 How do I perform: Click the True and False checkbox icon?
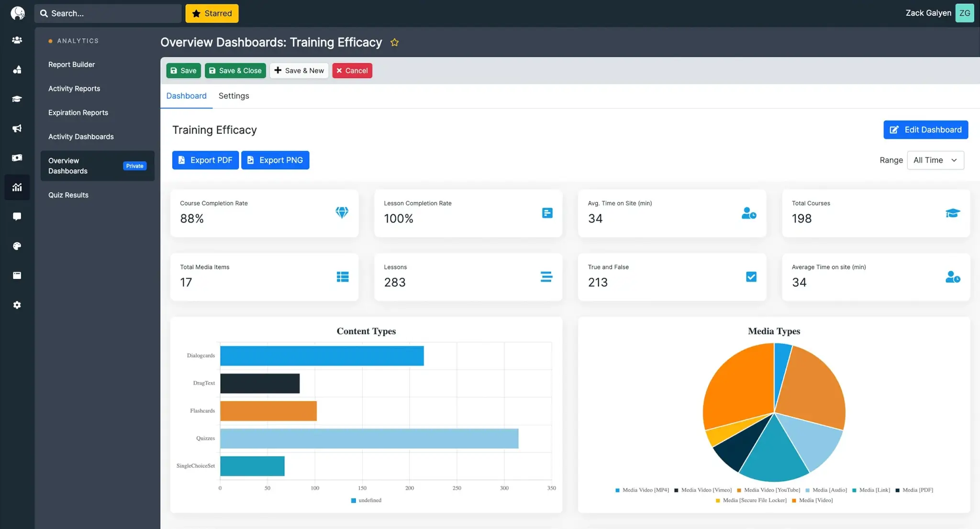[x=751, y=276]
